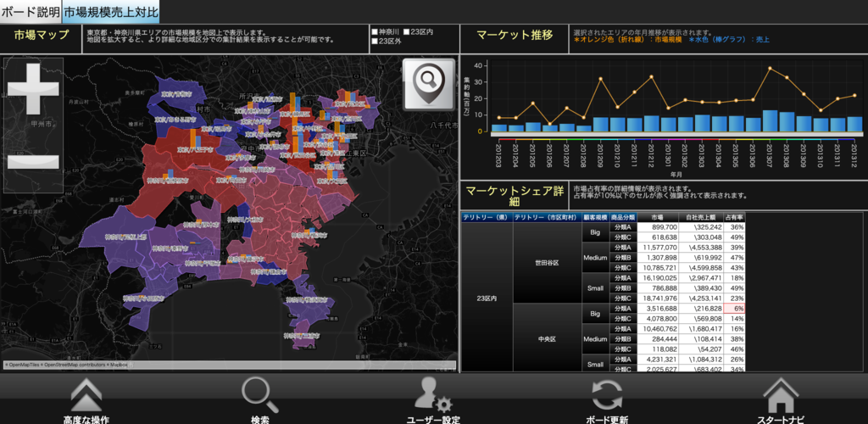
Task: Click the マーケットシェア詳細 panel title
Action: click(x=515, y=197)
